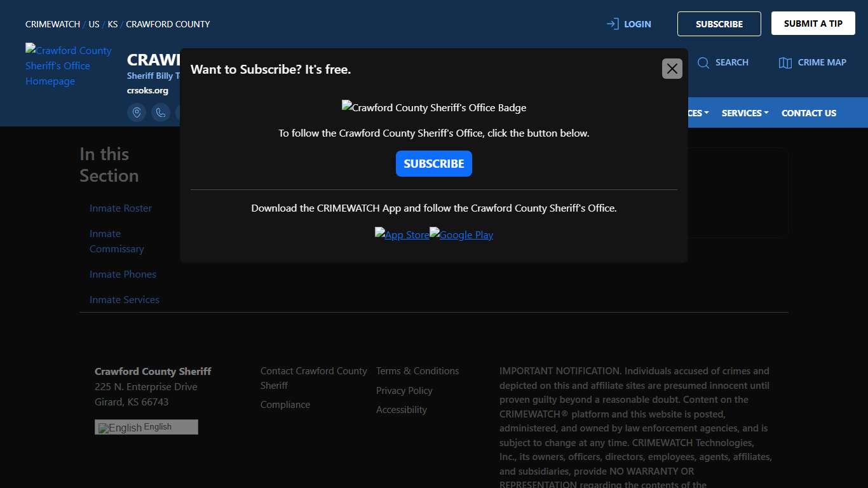Click the Crawford County Sheriff's Office homepage logo
The width and height of the screenshot is (868, 488).
tap(69, 65)
